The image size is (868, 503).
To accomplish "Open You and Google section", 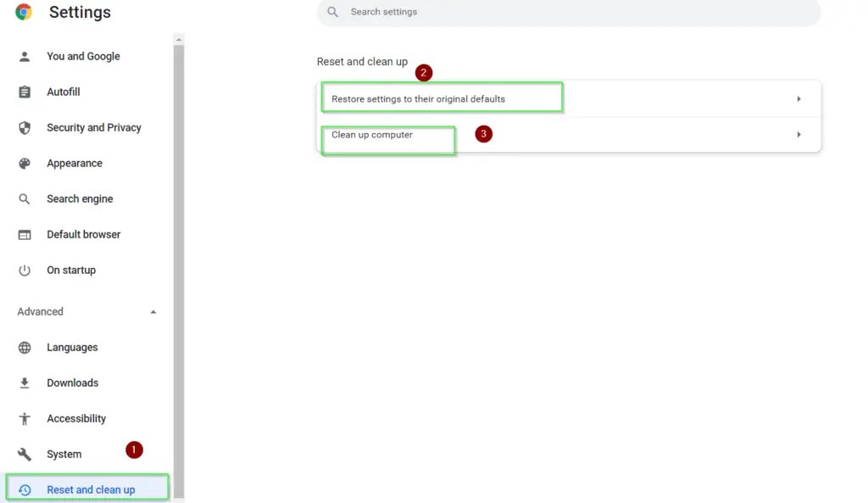I will (83, 57).
